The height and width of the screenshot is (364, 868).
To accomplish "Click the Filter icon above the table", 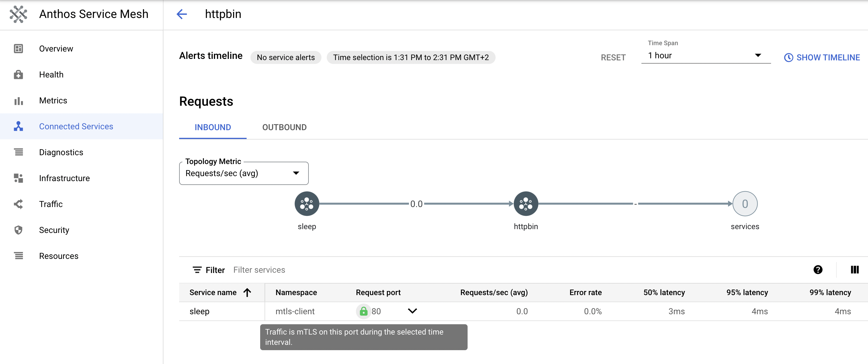I will pos(197,270).
